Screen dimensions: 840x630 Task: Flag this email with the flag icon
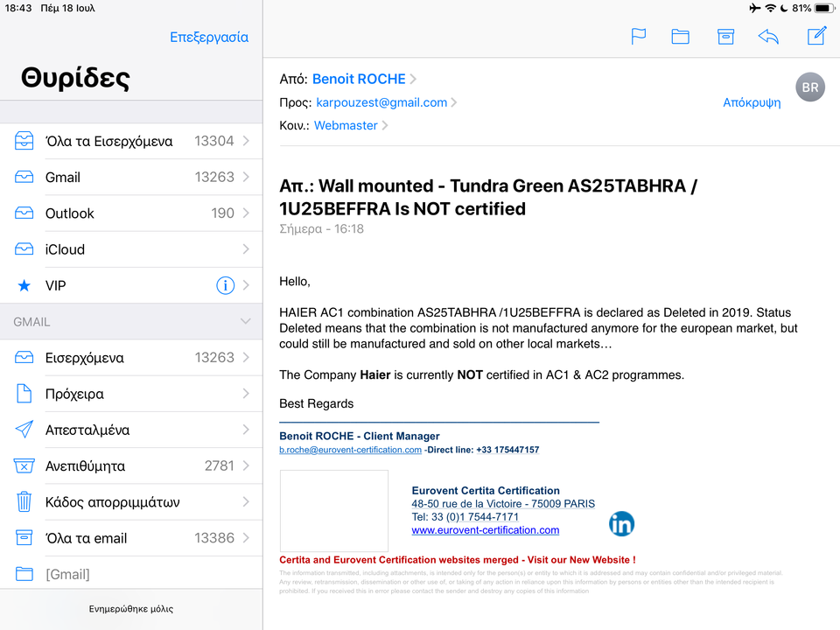click(x=639, y=37)
